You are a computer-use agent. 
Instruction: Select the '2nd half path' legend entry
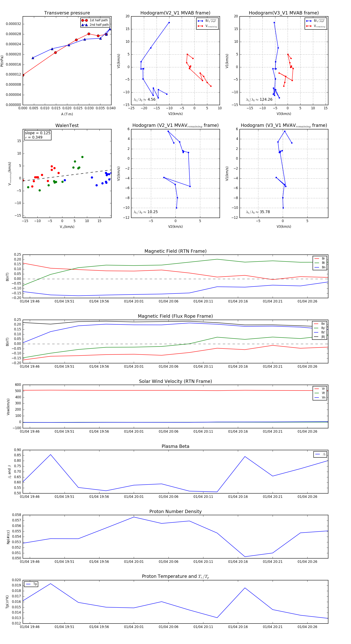coord(95,25)
